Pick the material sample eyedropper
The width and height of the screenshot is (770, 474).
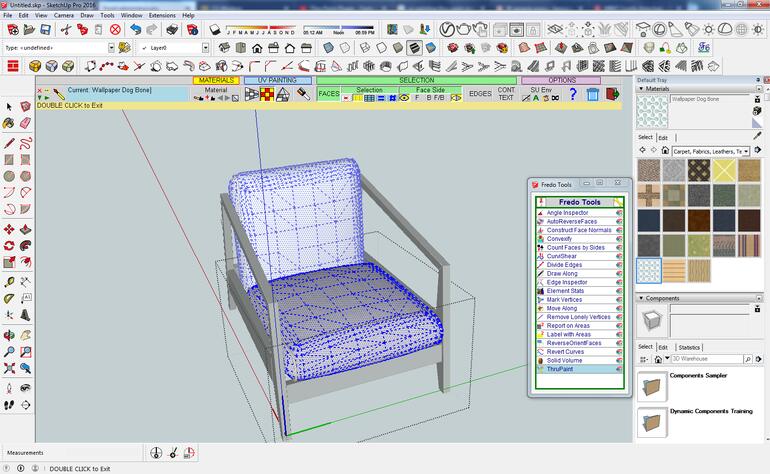758,137
